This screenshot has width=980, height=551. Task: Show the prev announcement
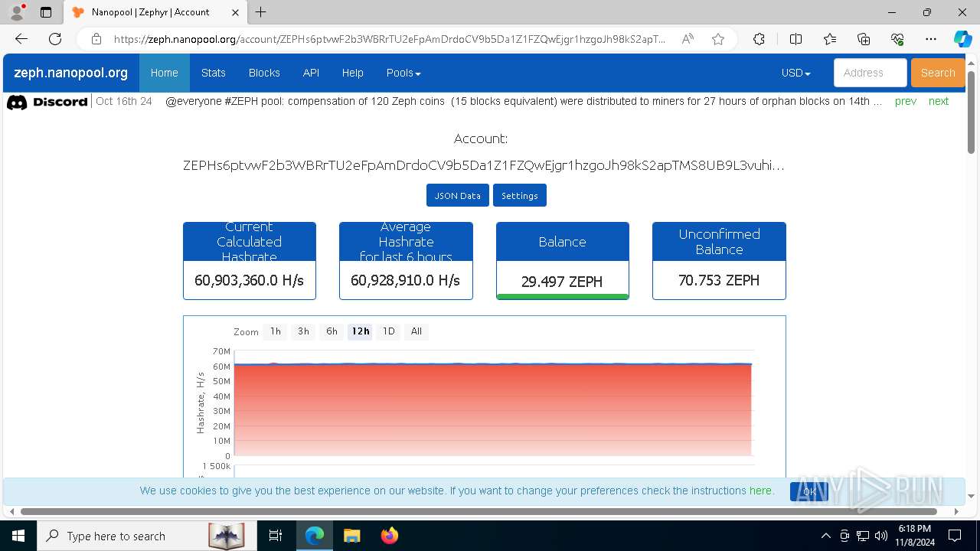point(906,101)
